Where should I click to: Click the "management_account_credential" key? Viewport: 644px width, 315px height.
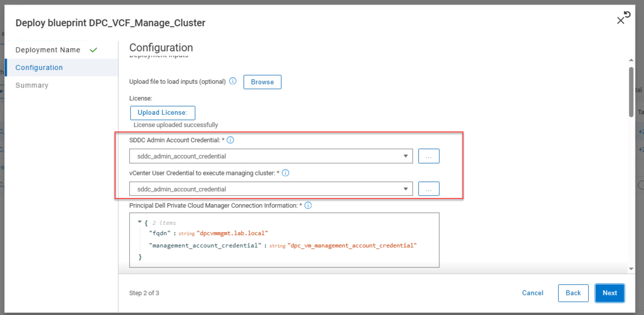(205, 246)
